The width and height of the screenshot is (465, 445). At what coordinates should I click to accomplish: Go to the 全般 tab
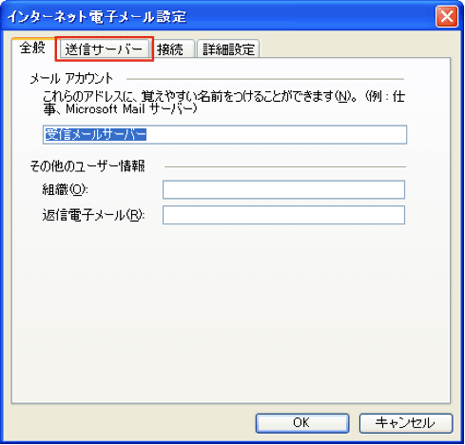point(32,48)
